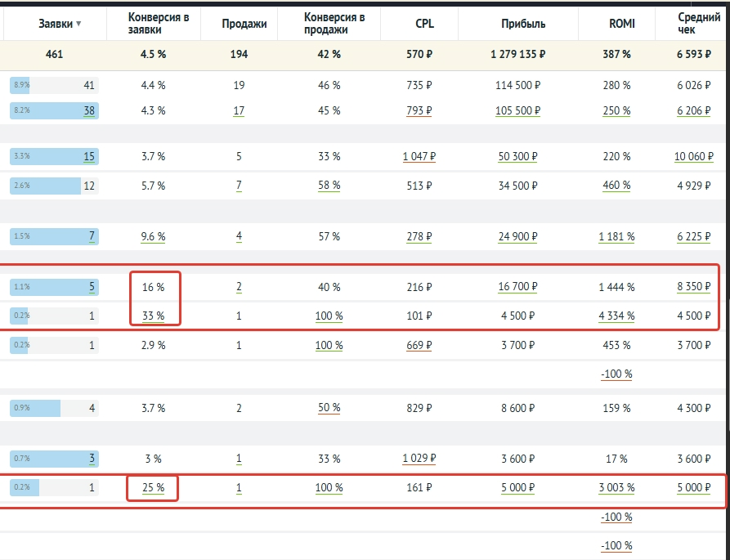730x560 pixels.
Task: Open underlined profit 50 300 ₽
Action: coord(517,156)
